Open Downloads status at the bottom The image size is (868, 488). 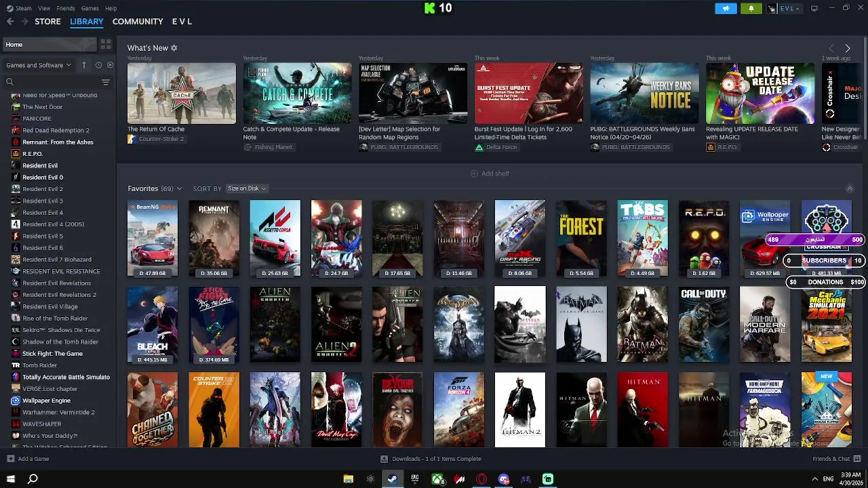pos(431,459)
